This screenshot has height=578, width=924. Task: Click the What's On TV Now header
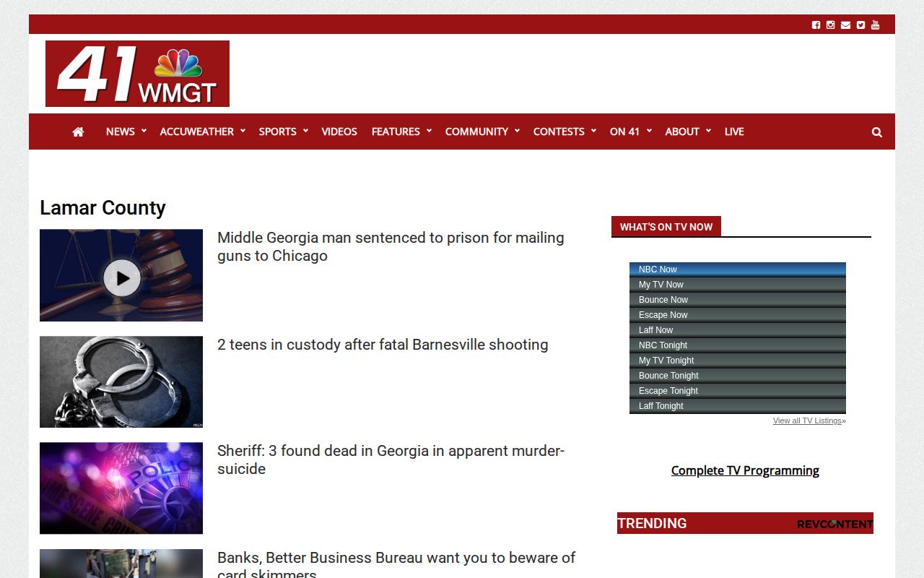coord(666,227)
